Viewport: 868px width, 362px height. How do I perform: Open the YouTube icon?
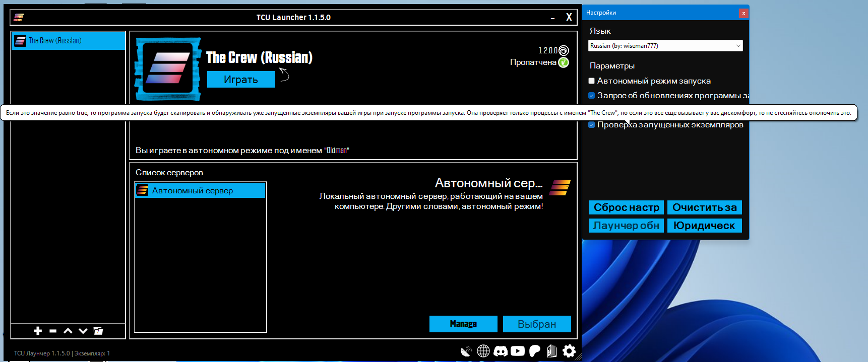point(518,351)
